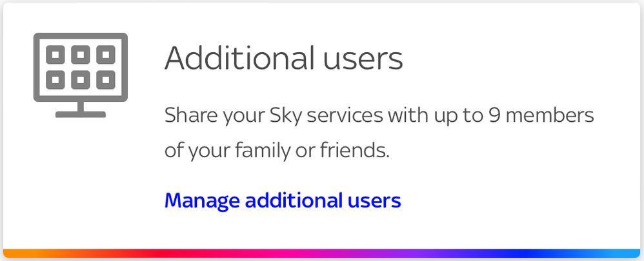Open the Manage additional users link
Viewport: 644px width, 261px height.
coord(283,200)
